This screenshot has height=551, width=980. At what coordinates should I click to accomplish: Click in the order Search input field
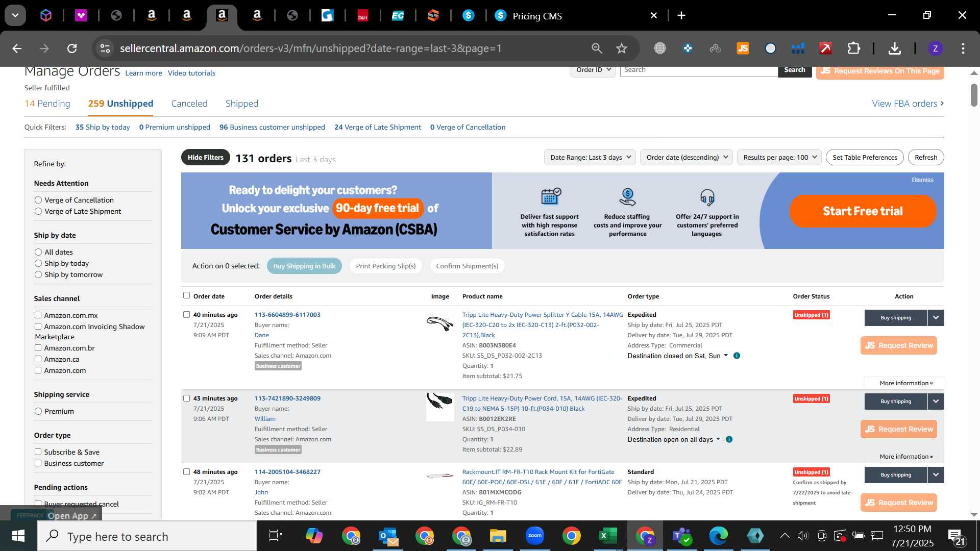699,70
